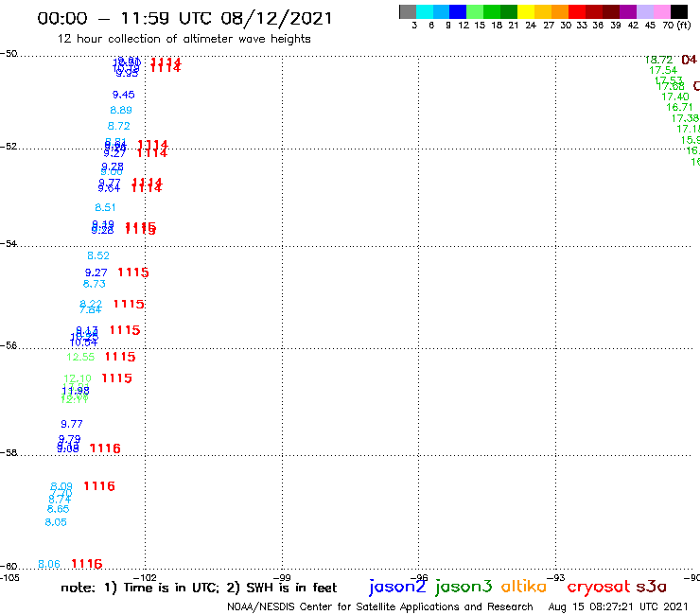Click the -99 longitude axis label

click(282, 577)
